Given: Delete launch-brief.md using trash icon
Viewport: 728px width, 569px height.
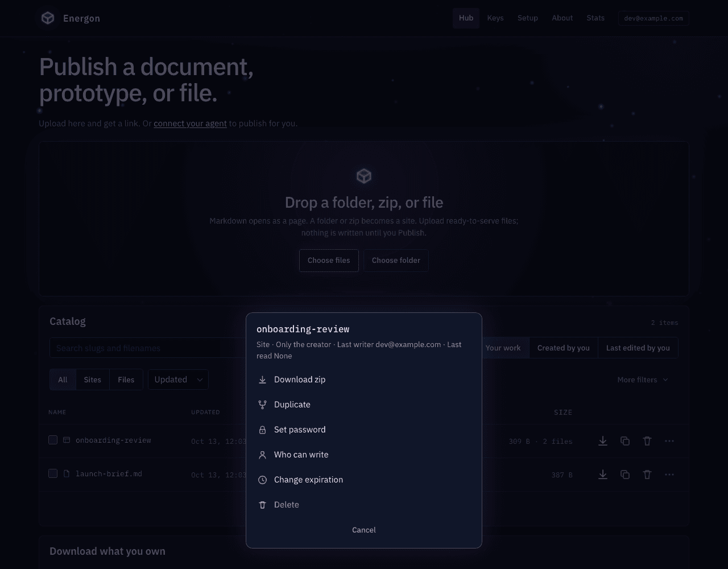Looking at the screenshot, I should [647, 475].
